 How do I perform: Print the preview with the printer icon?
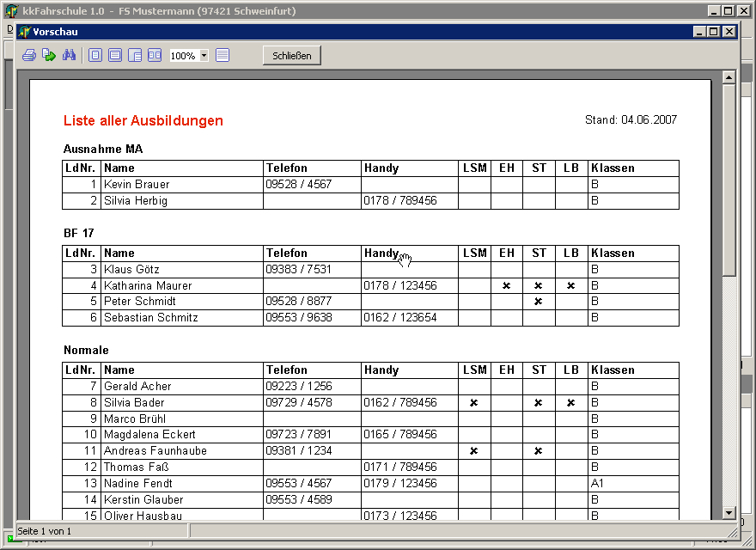pyautogui.click(x=29, y=56)
